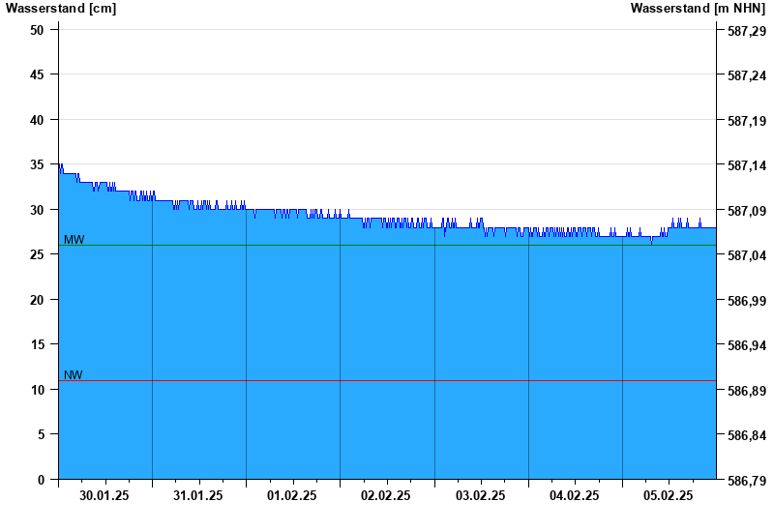
Task: Click the 587,29 value on right axis
Action: pos(747,31)
